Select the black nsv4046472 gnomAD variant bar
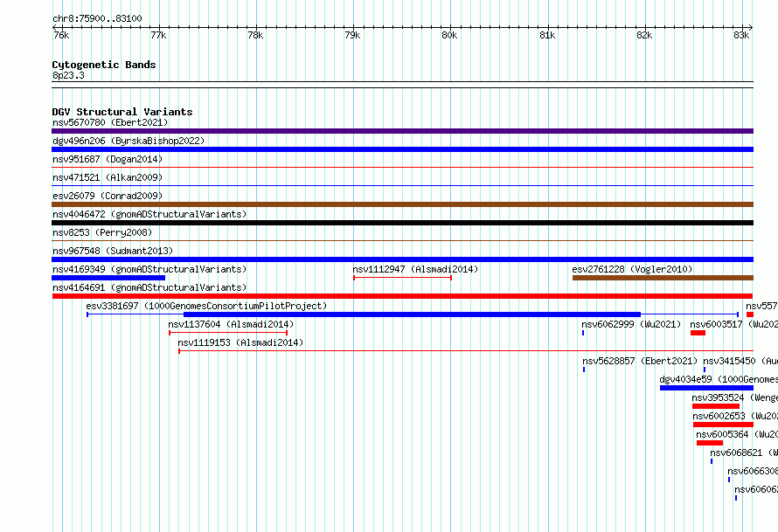The width and height of the screenshot is (778, 532). (x=402, y=223)
